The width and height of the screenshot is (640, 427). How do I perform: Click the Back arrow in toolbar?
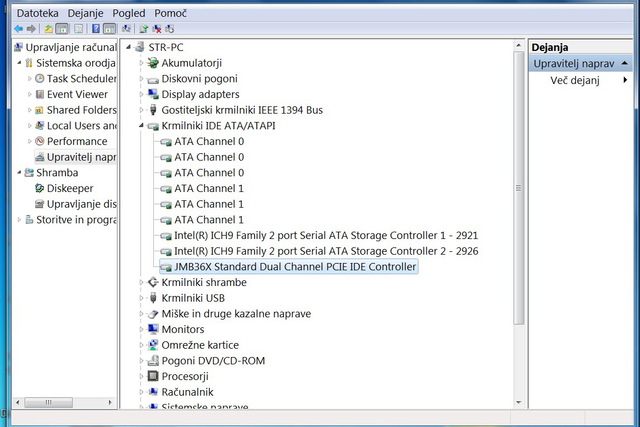pos(18,28)
